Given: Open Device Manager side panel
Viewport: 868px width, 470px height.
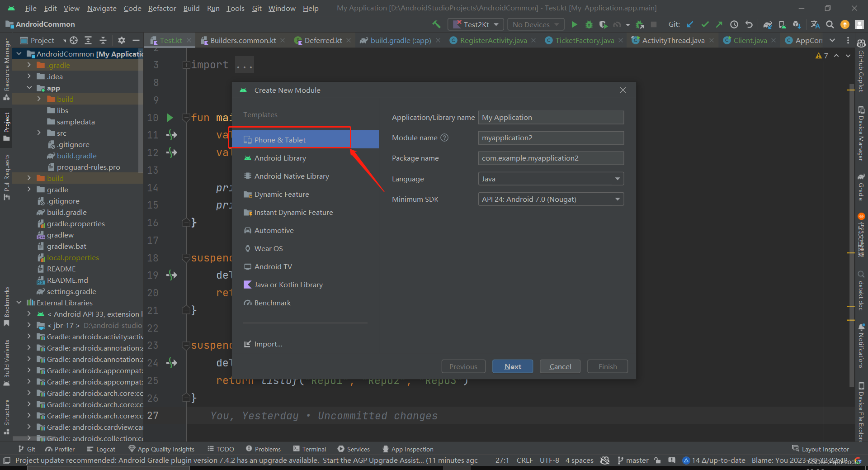Looking at the screenshot, I should 861,134.
